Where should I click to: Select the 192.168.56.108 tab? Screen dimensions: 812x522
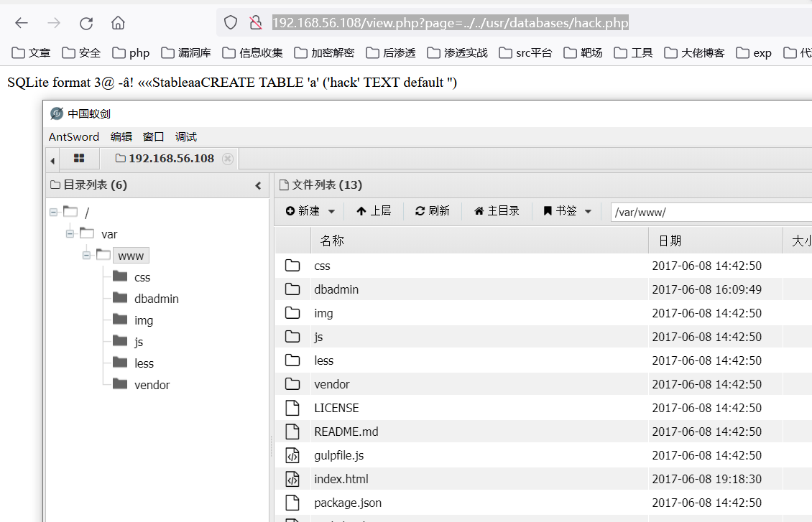click(172, 158)
